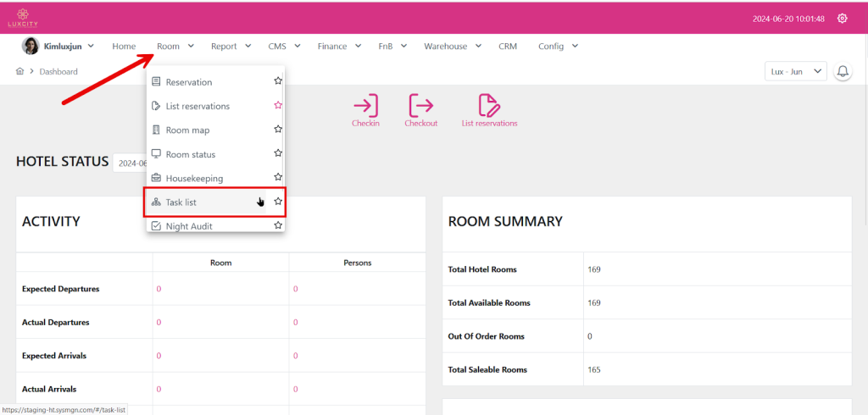Select Task list from Room menu
The height and width of the screenshot is (415, 868).
coord(181,202)
